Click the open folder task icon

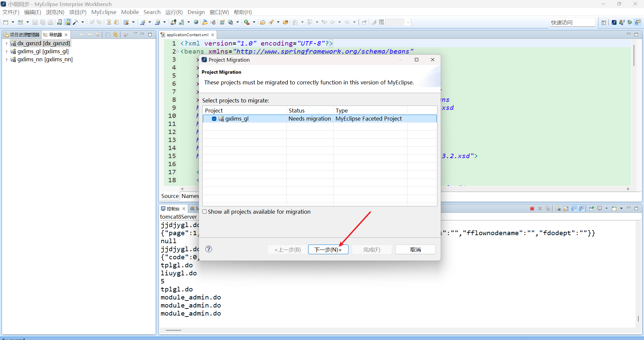click(263, 22)
